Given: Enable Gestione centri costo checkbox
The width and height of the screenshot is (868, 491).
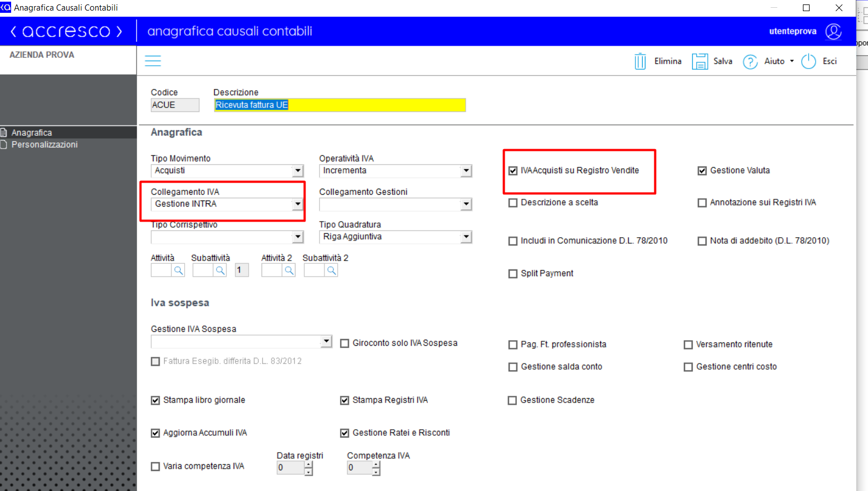Looking at the screenshot, I should [688, 367].
